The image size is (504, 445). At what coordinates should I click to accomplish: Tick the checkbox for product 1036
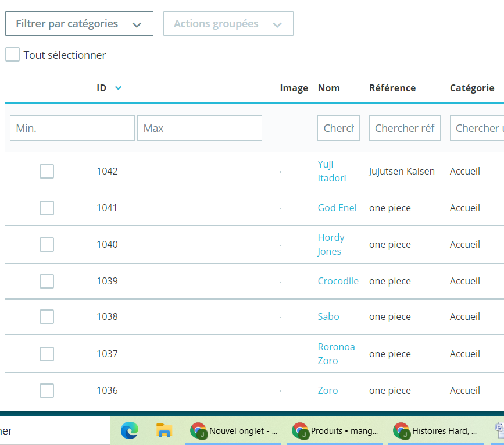[x=47, y=390]
